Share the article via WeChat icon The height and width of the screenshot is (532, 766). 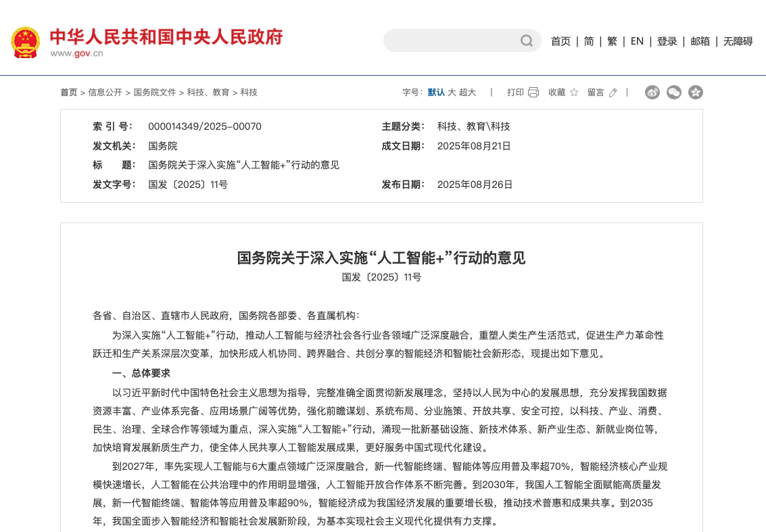[x=674, y=93]
